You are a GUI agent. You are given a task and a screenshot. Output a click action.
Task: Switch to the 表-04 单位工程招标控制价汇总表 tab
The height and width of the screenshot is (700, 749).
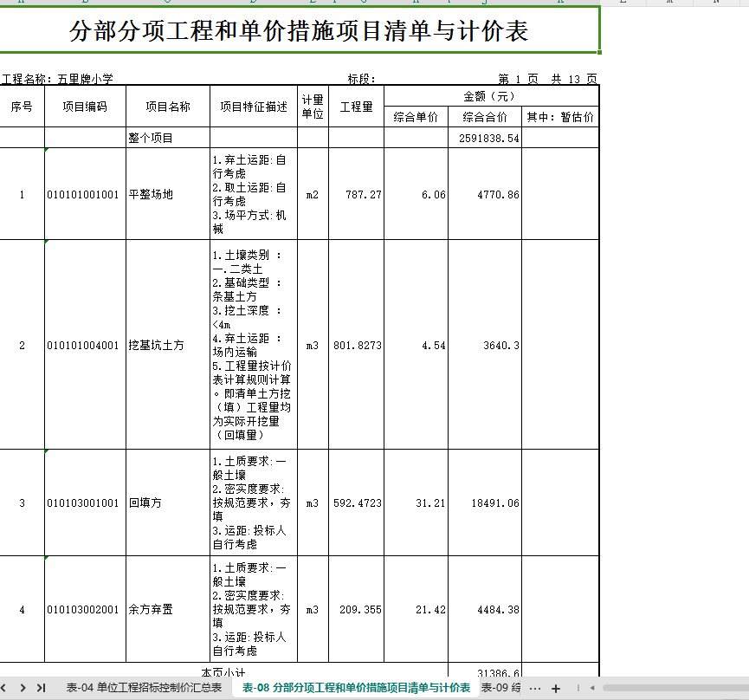pos(144,688)
